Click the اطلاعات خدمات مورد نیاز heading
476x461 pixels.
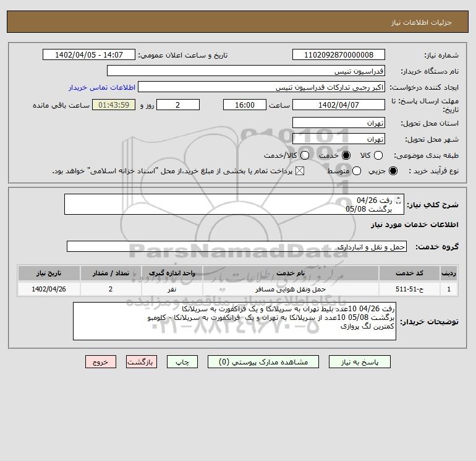[414, 225]
